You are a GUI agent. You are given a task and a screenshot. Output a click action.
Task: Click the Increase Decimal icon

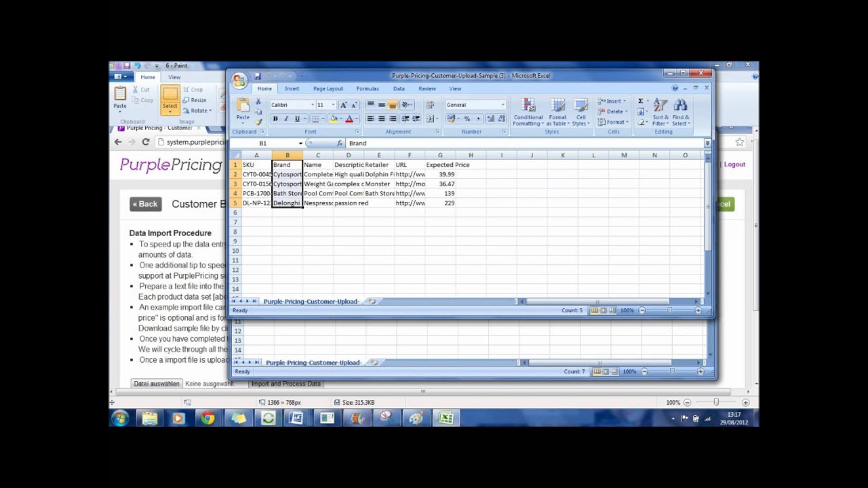[490, 119]
